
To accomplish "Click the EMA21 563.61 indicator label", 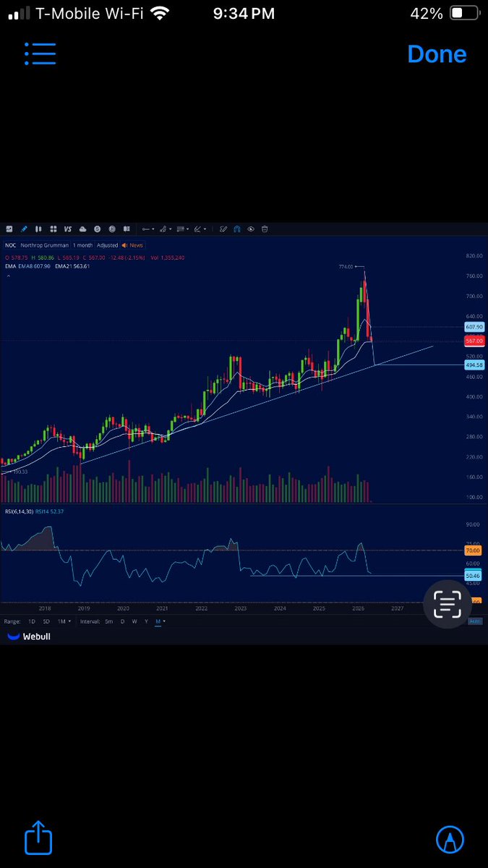I will click(x=72, y=266).
